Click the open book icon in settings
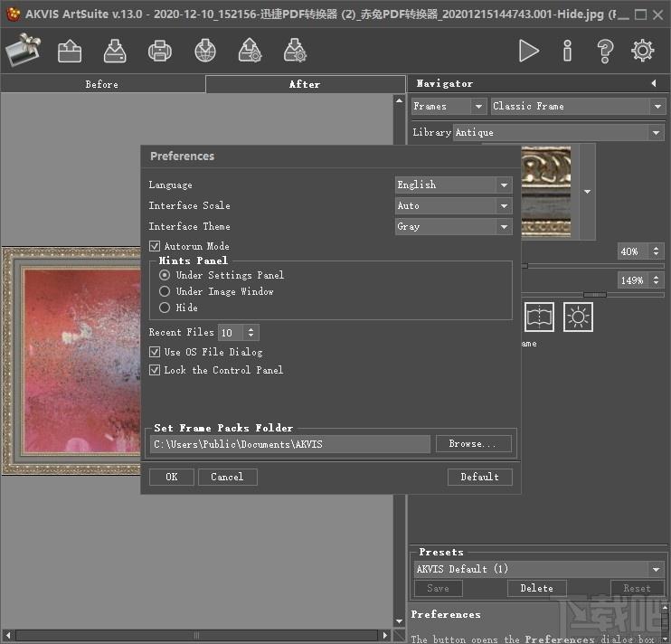The image size is (671, 644). (x=539, y=317)
